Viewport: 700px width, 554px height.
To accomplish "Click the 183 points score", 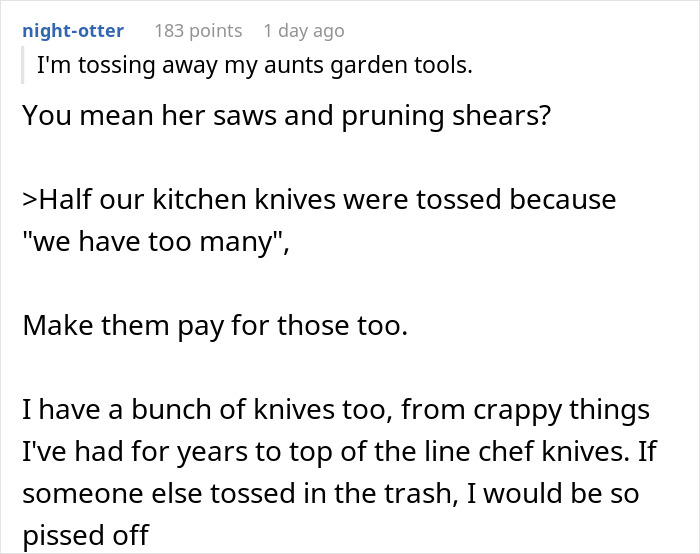I will 198,31.
